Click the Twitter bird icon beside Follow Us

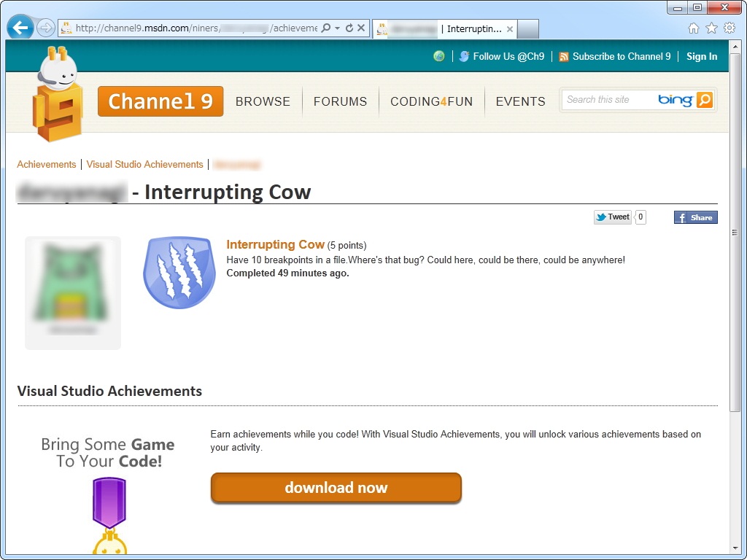pyautogui.click(x=465, y=56)
